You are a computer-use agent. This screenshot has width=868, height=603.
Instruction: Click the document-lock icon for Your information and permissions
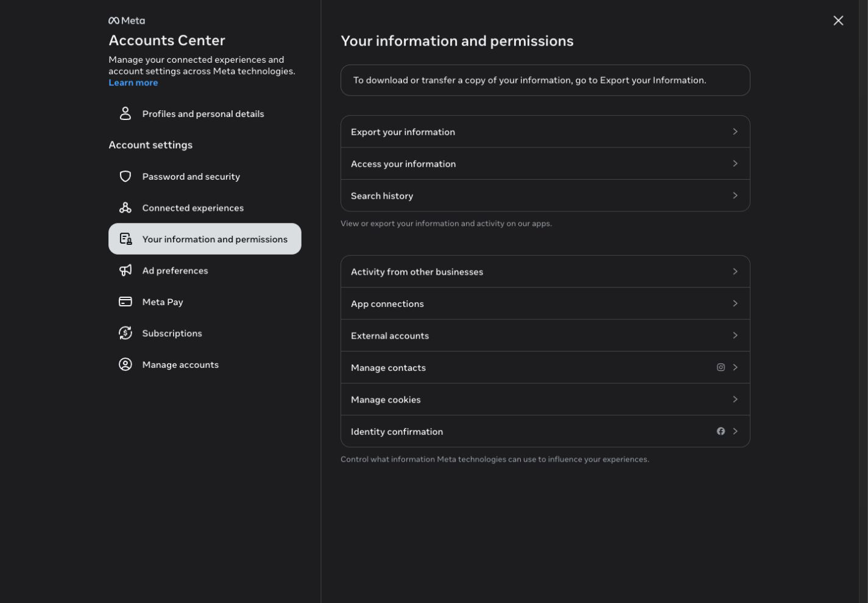point(125,239)
